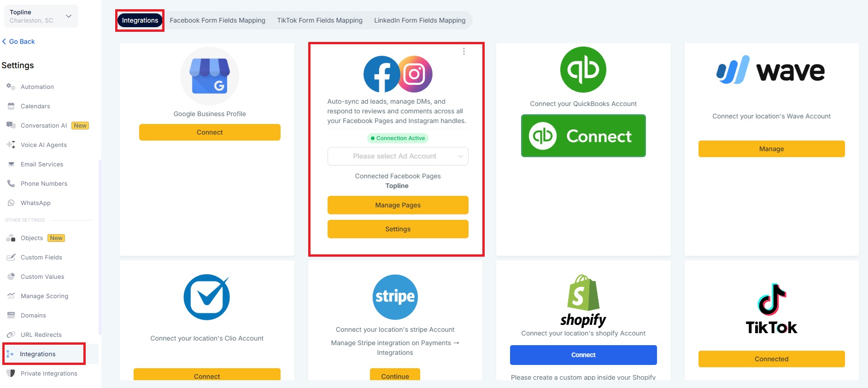Switch to TikTok Form Fields Mapping tab

(x=320, y=20)
